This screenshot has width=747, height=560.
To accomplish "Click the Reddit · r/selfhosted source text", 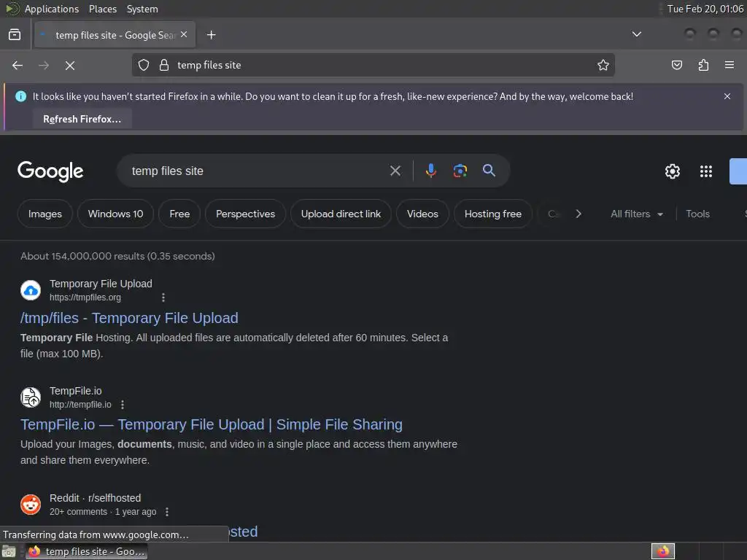I will point(96,498).
